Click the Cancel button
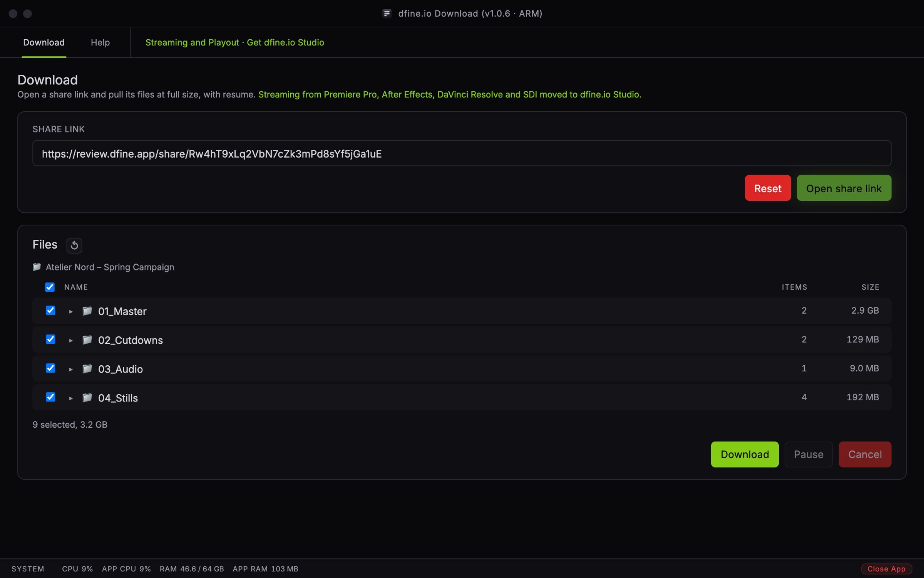 pos(865,454)
